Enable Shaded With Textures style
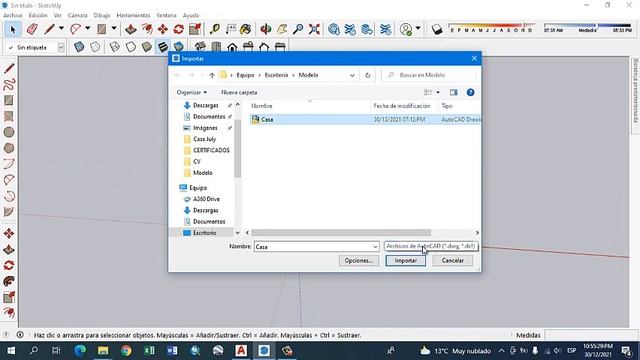640x360 pixels. pyautogui.click(x=163, y=47)
